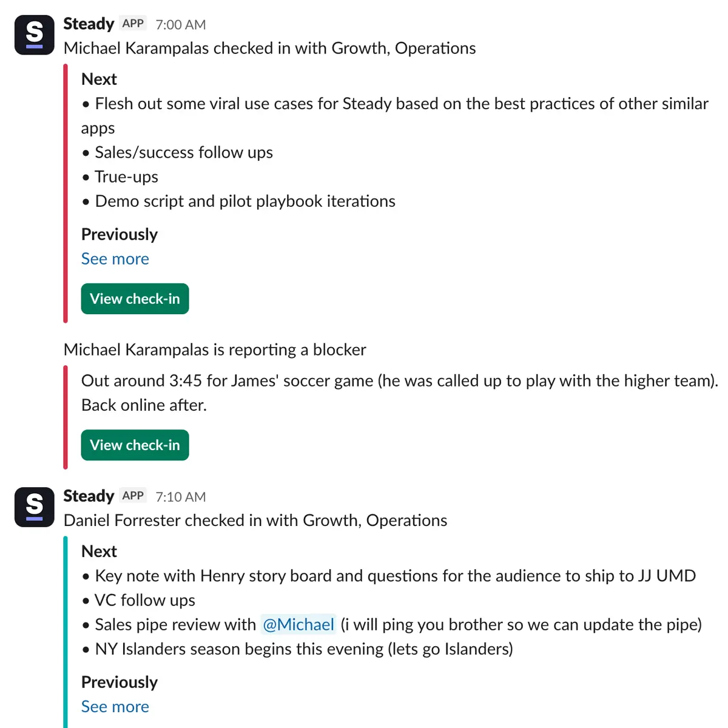The height and width of the screenshot is (728, 728).
Task: Open the 7:10 AM timestamp link
Action: pos(180,496)
